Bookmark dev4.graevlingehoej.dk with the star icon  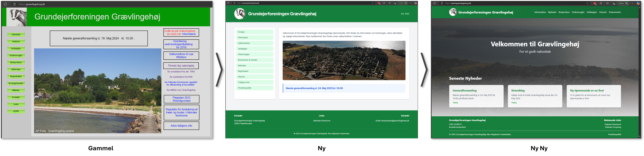click(587, 3)
